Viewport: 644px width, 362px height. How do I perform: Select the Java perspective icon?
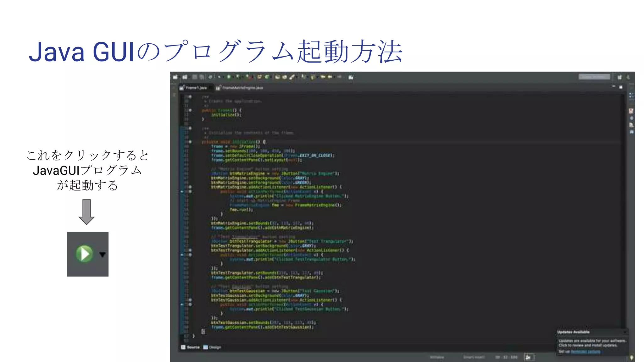(628, 77)
